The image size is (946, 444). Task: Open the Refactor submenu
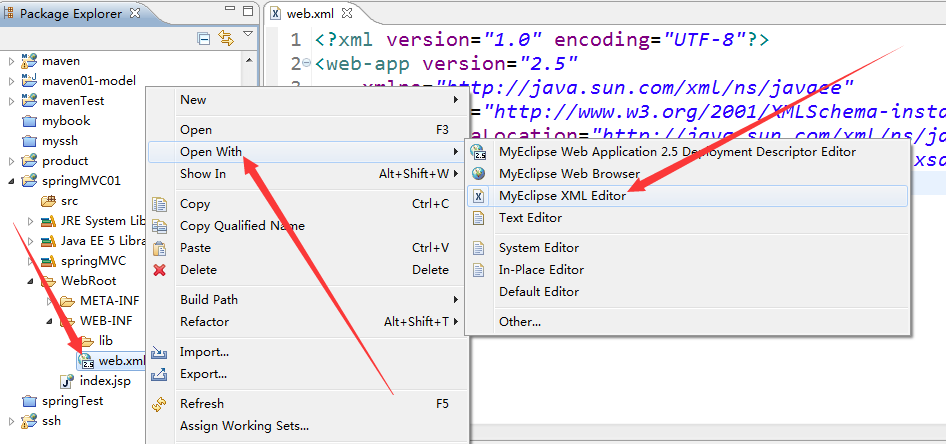pos(307,322)
